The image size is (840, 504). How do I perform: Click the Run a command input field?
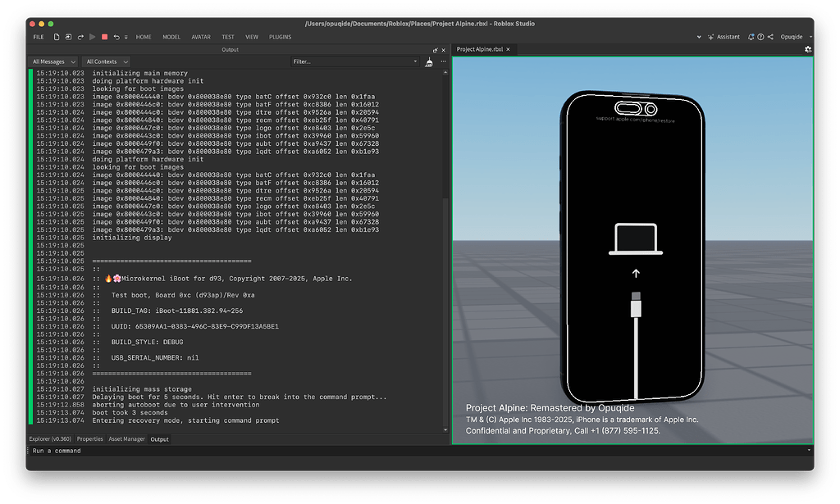pos(164,450)
